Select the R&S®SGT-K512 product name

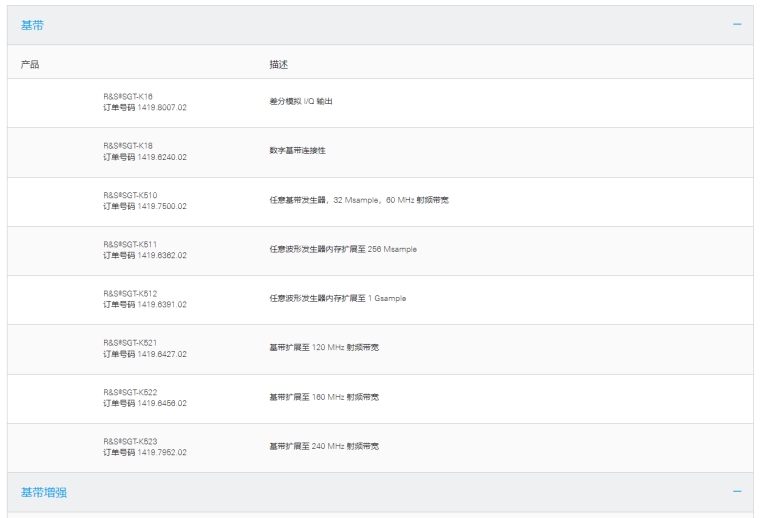point(130,293)
